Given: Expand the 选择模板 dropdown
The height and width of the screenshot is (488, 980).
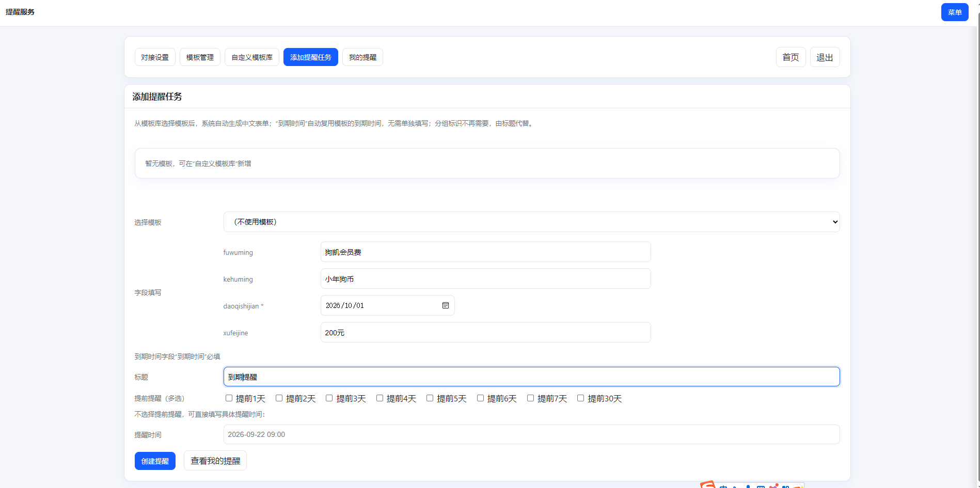Looking at the screenshot, I should pyautogui.click(x=531, y=222).
